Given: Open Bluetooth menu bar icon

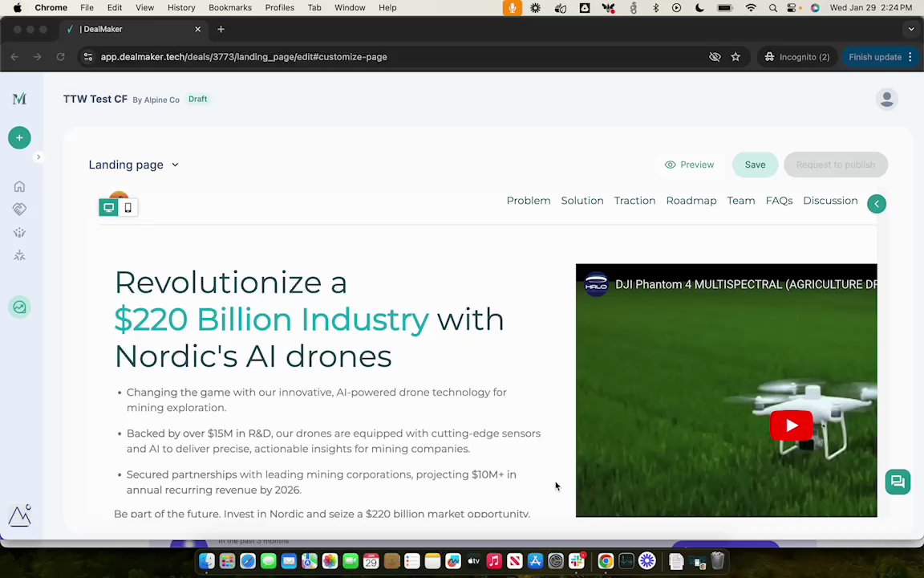Looking at the screenshot, I should pos(655,8).
